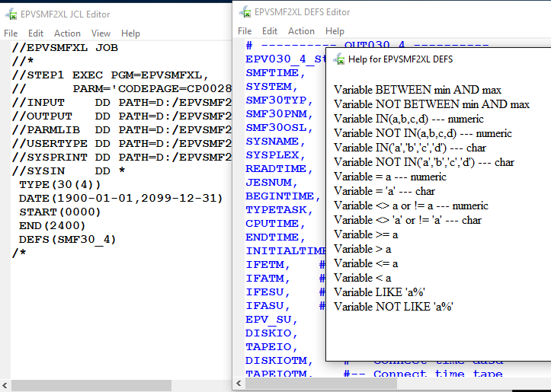Screen dimensions: 551x392
Task: Click JESNUM field in DEFS Editor
Action: (x=271, y=183)
